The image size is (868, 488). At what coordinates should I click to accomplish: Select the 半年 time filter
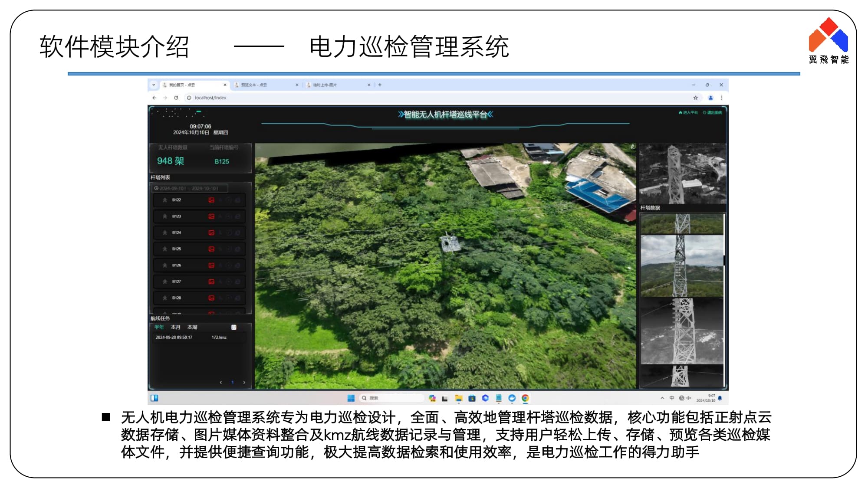point(159,327)
